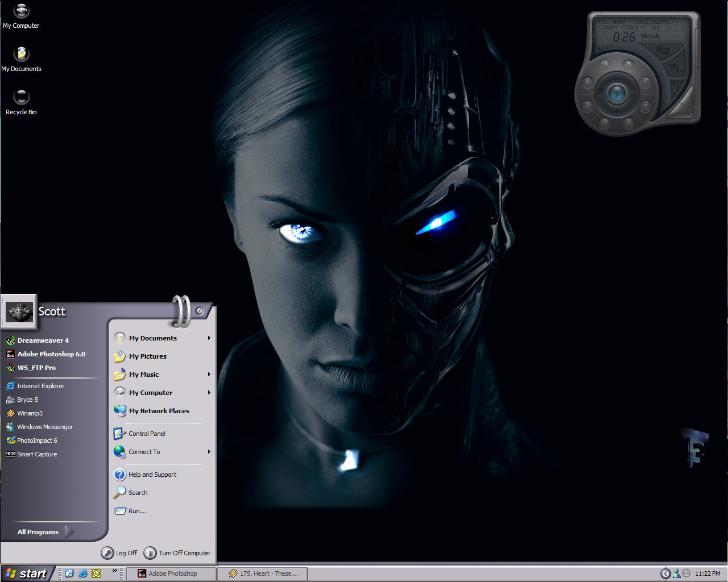Open Dreamweaver 4 from Start menu
The width and height of the screenshot is (728, 582).
43,340
